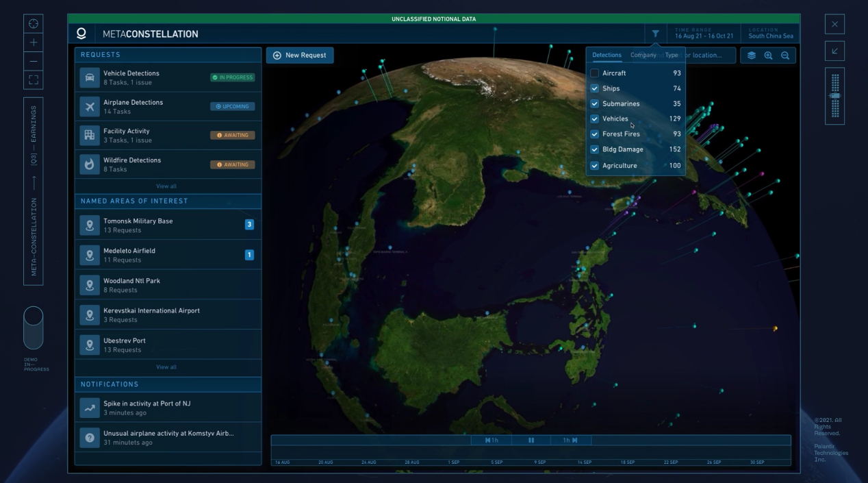Screen dimensions: 868x483
Task: Click the 14 SEP marker on the timeline
Action: 584,462
